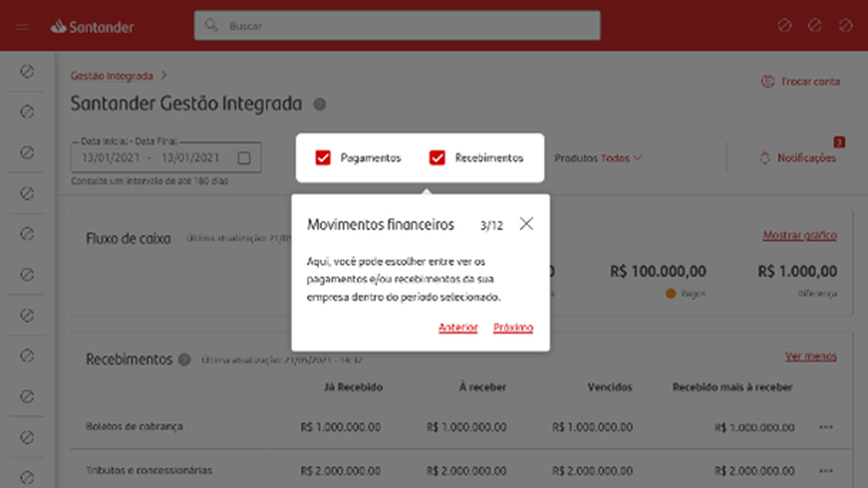Image resolution: width=868 pixels, height=488 pixels.
Task: Open the Gestão Integrada breadcrumb
Action: click(112, 76)
